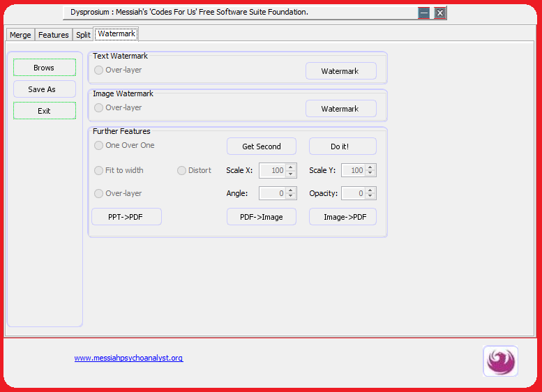The width and height of the screenshot is (542, 392).
Task: Select the Fit to width option
Action: pyautogui.click(x=119, y=170)
